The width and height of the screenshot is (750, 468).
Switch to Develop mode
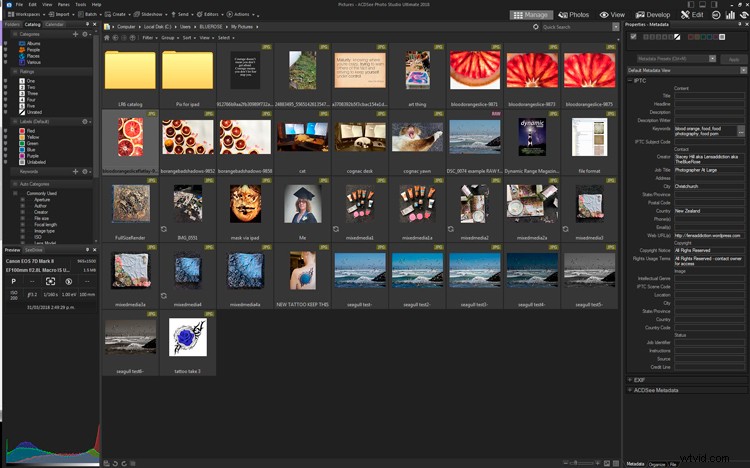point(653,15)
